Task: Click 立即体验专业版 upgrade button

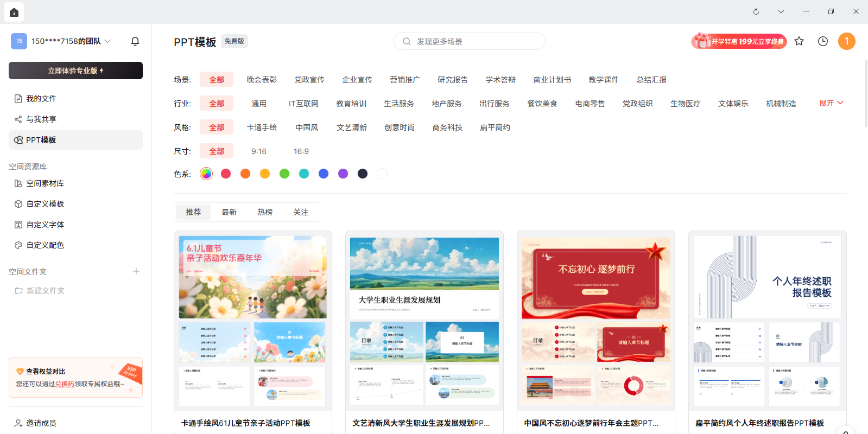Action: coord(75,71)
